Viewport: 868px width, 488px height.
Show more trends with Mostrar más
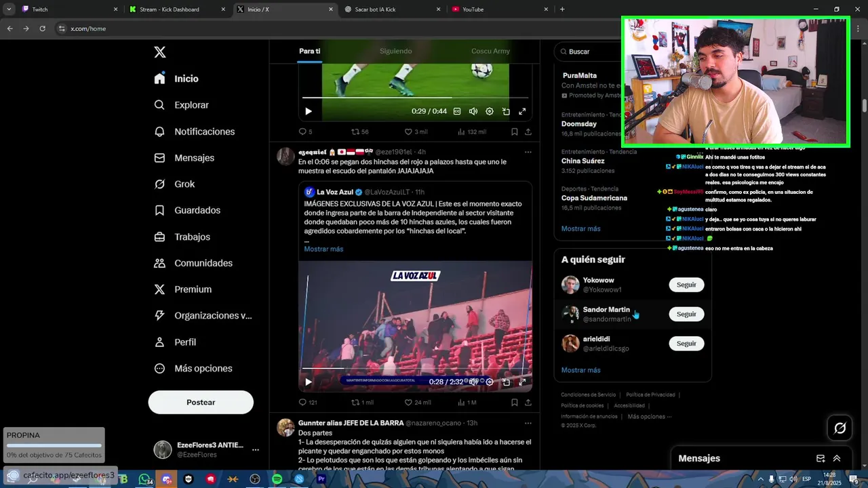[580, 228]
